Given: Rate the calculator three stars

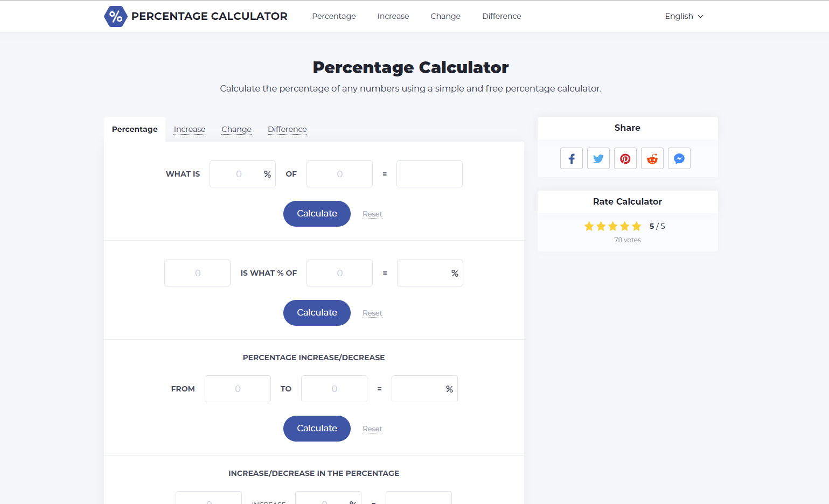Looking at the screenshot, I should pos(613,226).
